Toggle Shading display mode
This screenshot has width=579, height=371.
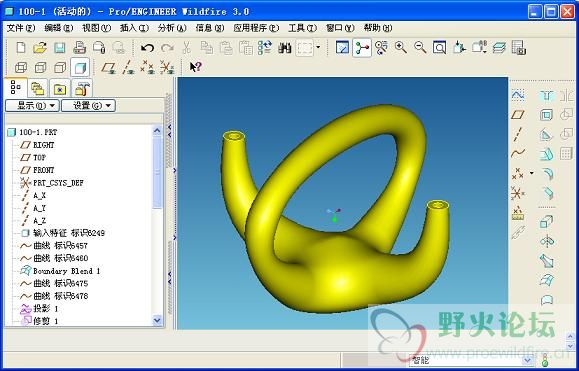tap(80, 68)
